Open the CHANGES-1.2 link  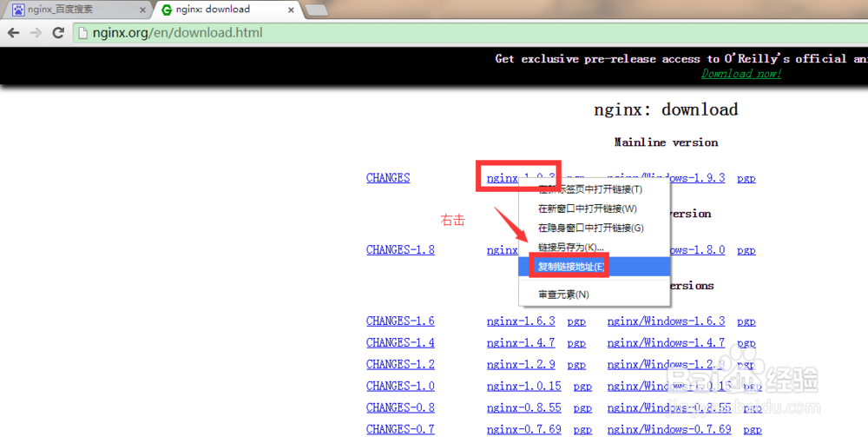[400, 364]
